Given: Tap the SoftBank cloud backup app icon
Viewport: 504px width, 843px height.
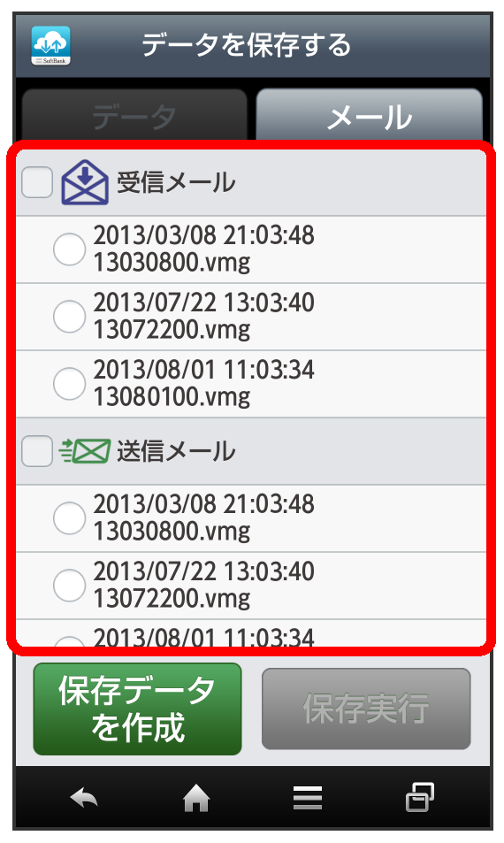Looking at the screenshot, I should coord(50,46).
